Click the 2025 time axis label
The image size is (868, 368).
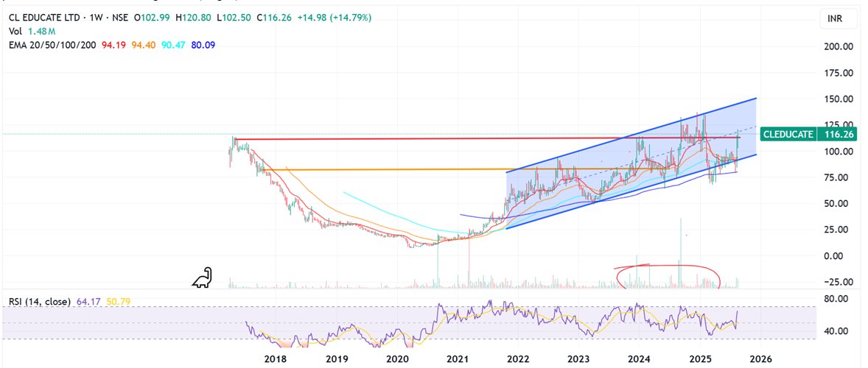click(x=700, y=358)
